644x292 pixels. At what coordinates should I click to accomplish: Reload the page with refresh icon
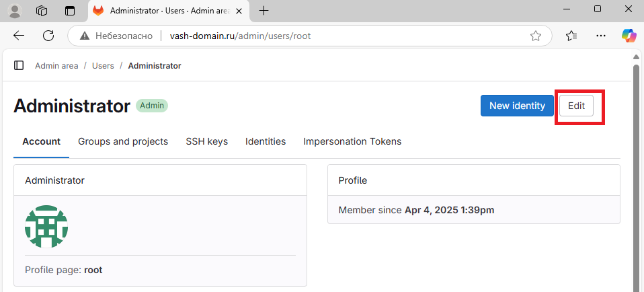coord(48,36)
